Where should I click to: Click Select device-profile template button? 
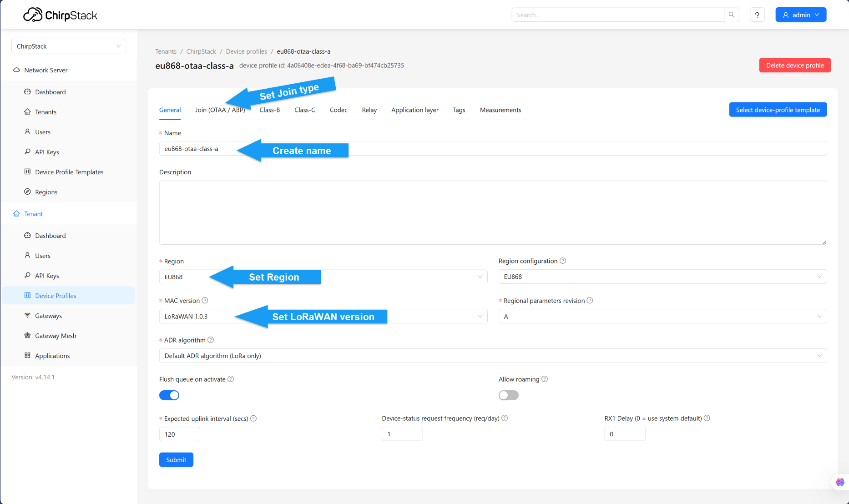[778, 110]
